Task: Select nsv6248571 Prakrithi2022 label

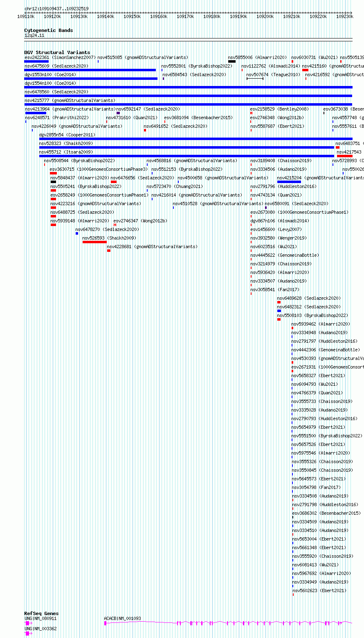Action: (57, 118)
